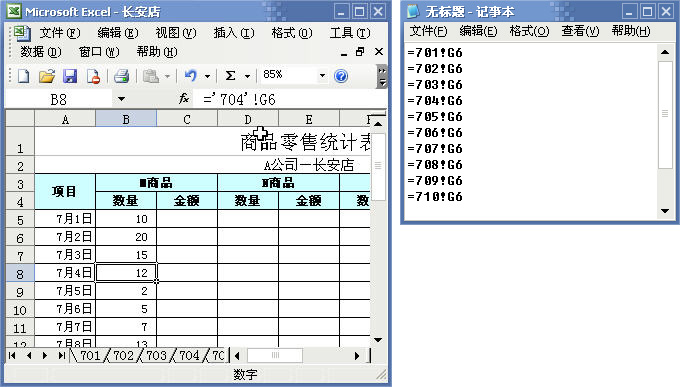Open the 查看(V) menu in Notepad

point(580,31)
